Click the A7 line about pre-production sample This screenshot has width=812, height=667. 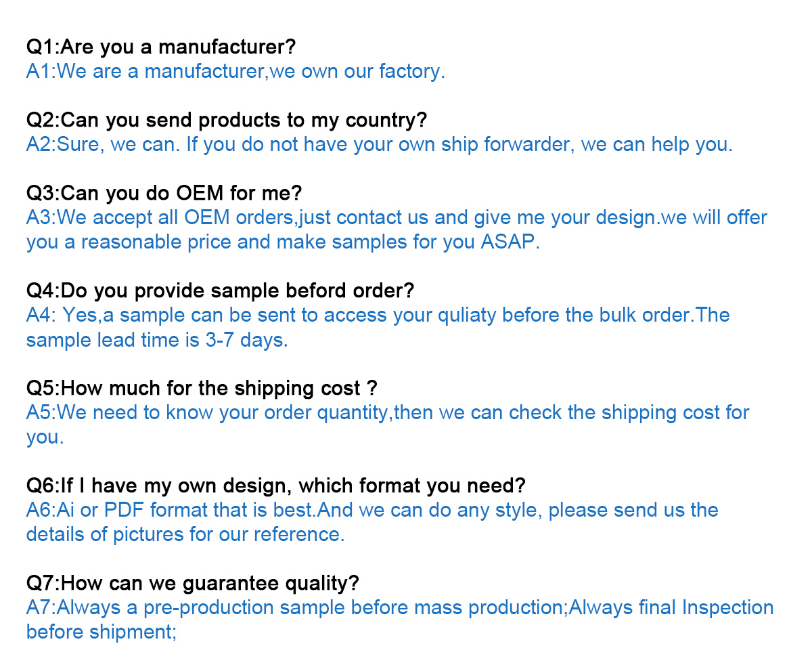399,607
